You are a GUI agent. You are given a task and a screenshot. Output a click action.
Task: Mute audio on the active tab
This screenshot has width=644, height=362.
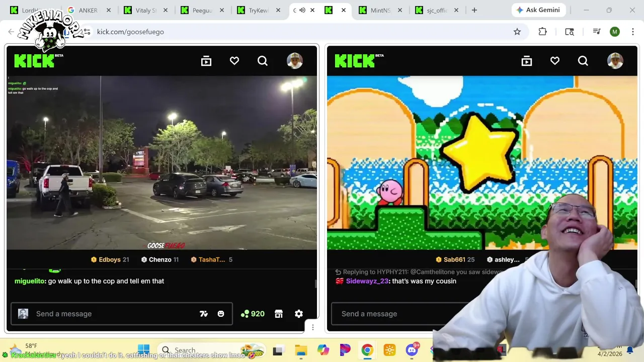(x=302, y=10)
